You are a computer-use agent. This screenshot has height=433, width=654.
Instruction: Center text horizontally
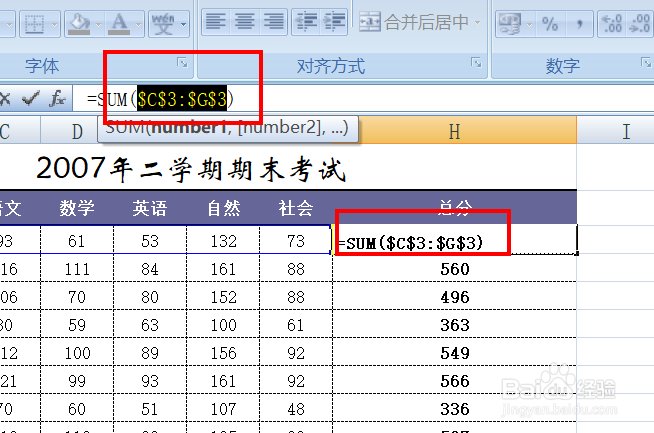coord(245,21)
